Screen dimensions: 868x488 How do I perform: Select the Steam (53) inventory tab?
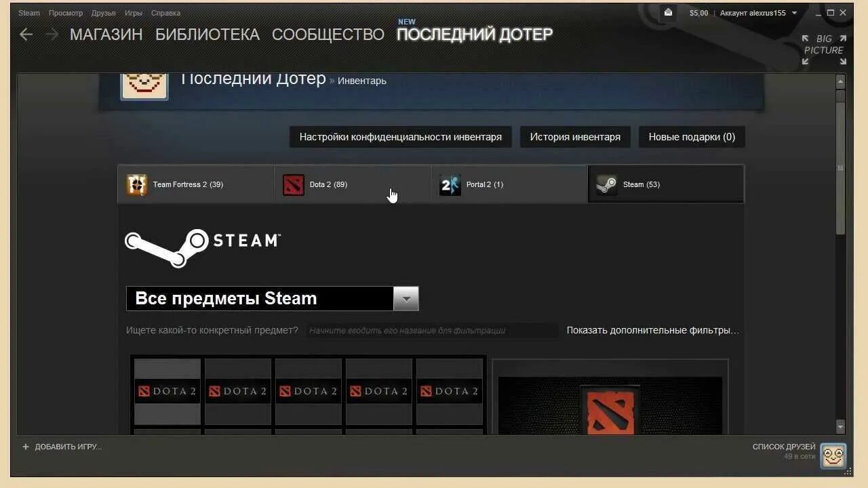coord(666,184)
